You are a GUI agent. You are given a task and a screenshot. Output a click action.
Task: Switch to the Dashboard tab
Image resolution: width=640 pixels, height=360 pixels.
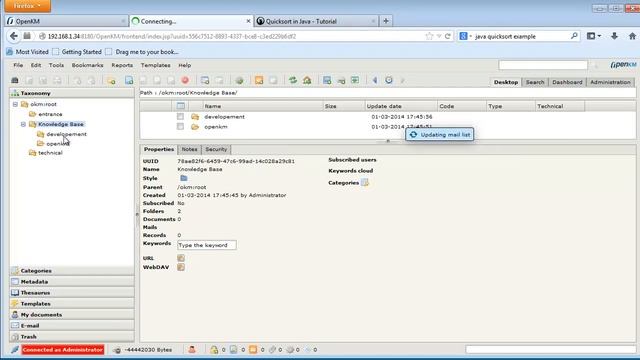pyautogui.click(x=567, y=82)
